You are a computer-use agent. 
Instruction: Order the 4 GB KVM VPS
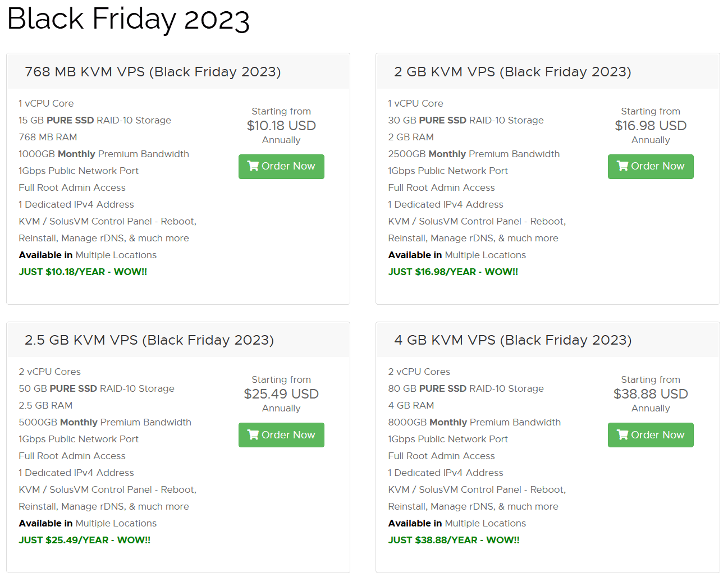pos(651,435)
